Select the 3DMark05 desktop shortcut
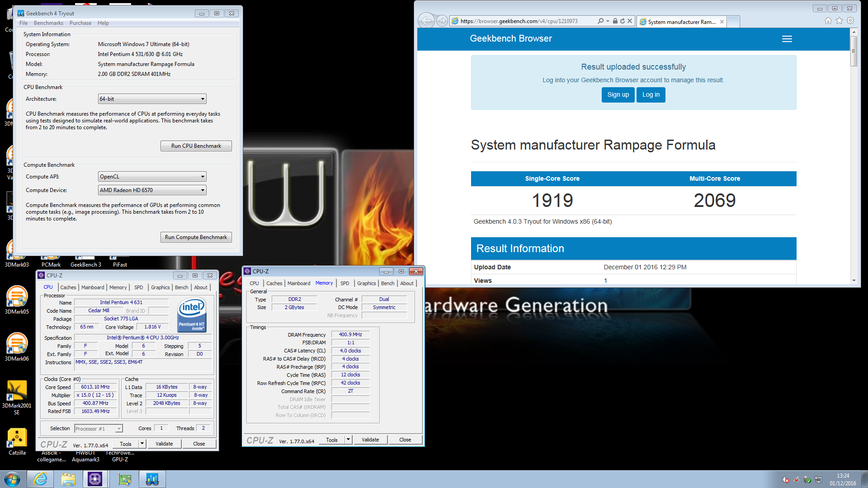868x488 pixels. (x=17, y=300)
